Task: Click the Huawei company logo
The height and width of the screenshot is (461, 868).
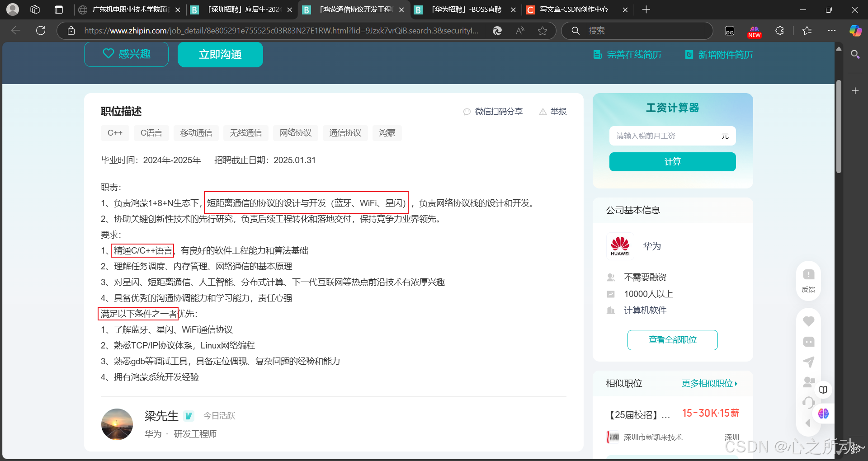Action: click(x=620, y=246)
